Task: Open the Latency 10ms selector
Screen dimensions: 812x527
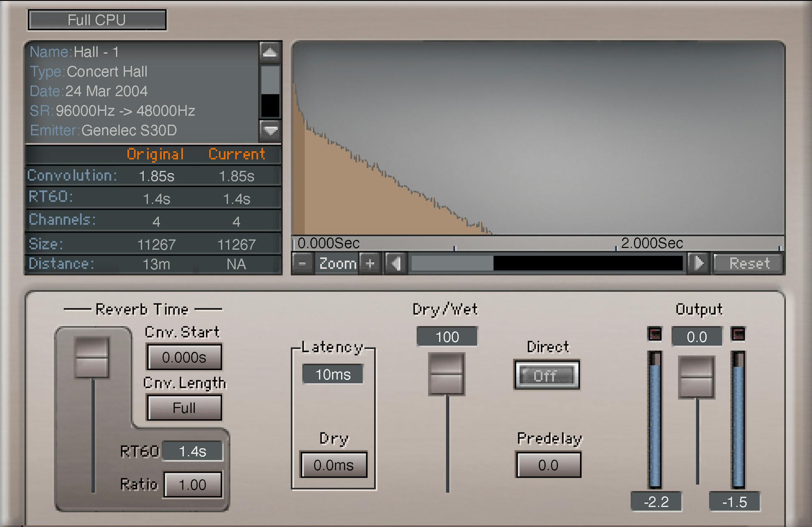Action: pyautogui.click(x=333, y=374)
